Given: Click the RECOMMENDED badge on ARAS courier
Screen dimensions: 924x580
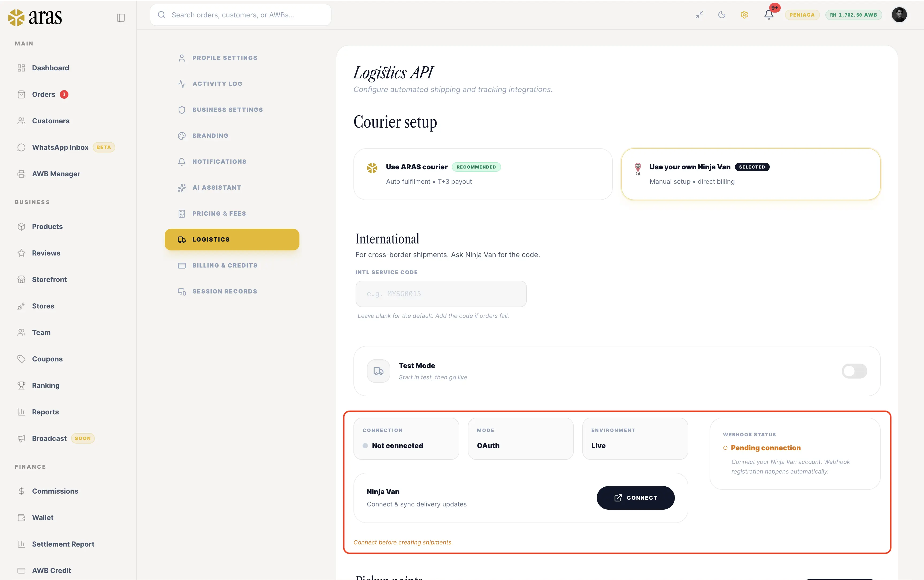Looking at the screenshot, I should click(x=476, y=167).
